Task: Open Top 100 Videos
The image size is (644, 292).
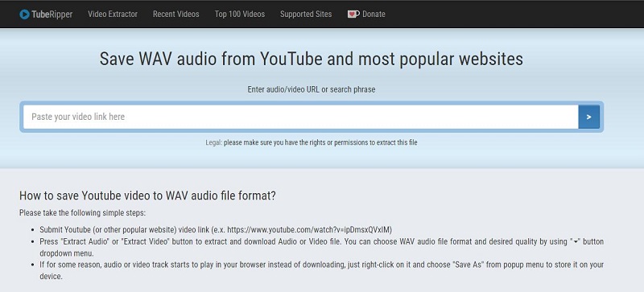Action: point(239,14)
